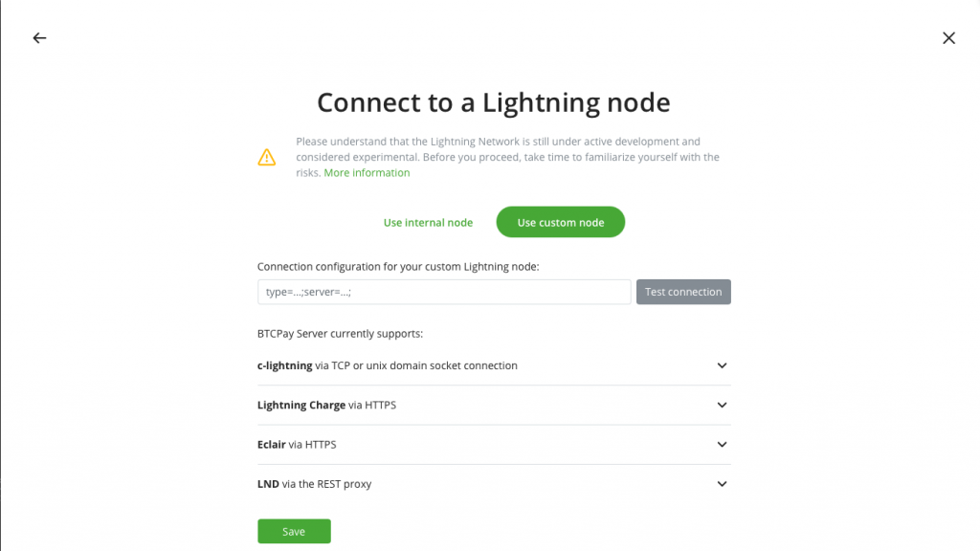
Task: Click the Connect to a Lightning node heading
Action: 494,102
